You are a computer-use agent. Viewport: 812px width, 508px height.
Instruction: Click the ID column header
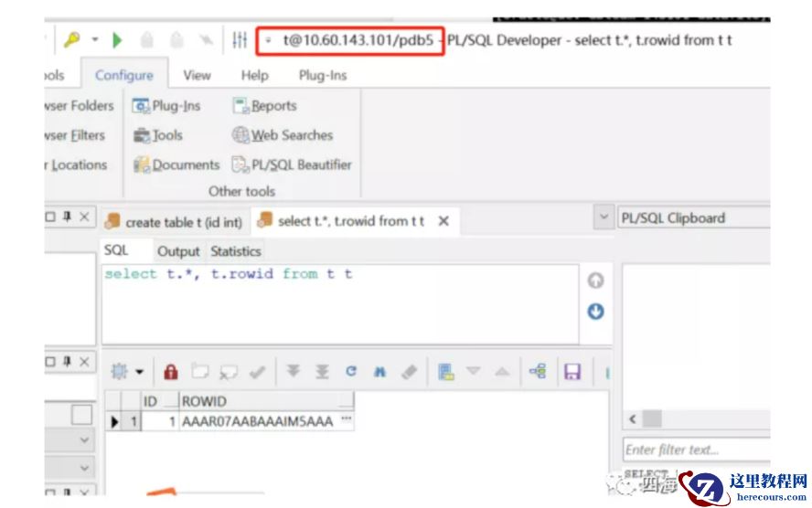[158, 401]
